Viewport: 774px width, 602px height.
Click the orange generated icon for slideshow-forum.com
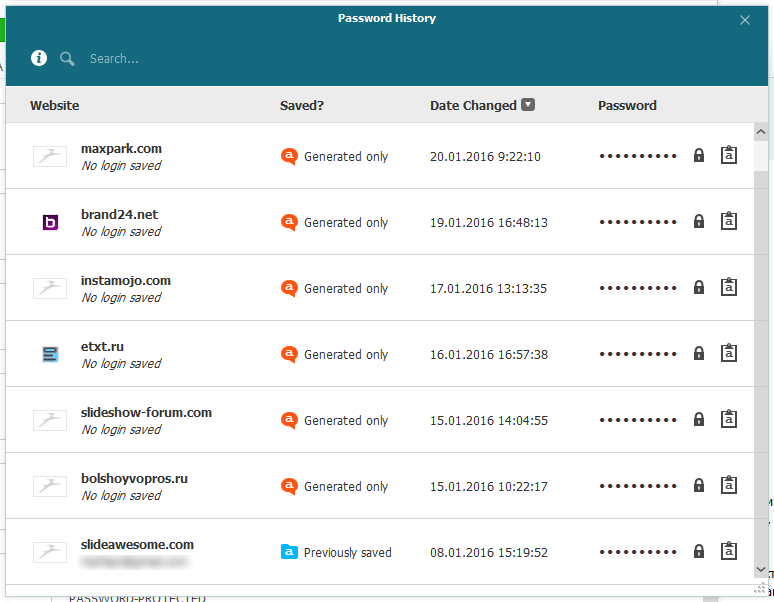point(289,420)
